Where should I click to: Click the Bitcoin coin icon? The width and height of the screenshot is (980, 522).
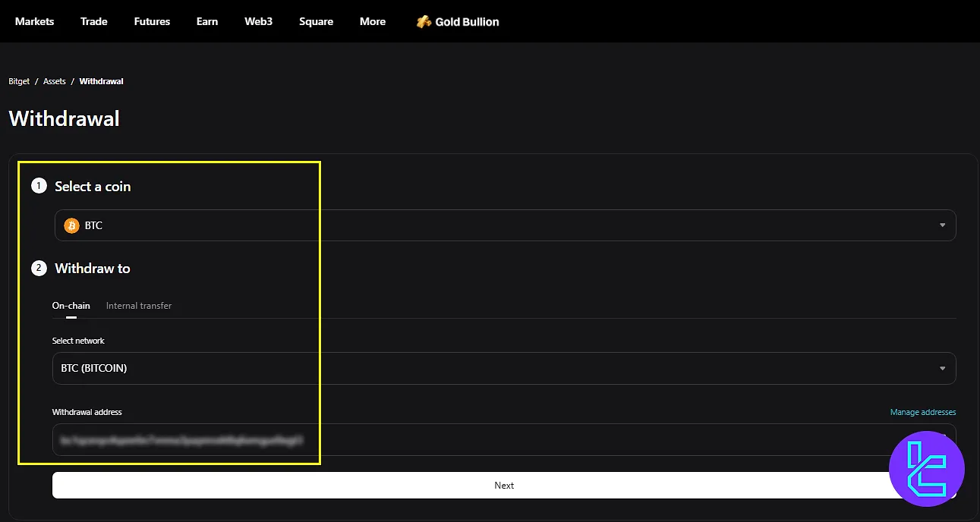(72, 225)
